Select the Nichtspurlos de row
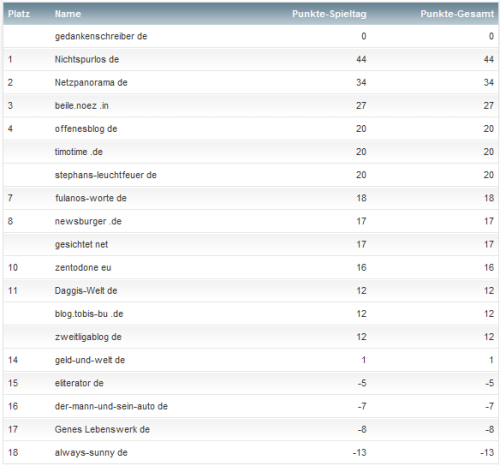The height and width of the screenshot is (466, 500). click(x=251, y=59)
